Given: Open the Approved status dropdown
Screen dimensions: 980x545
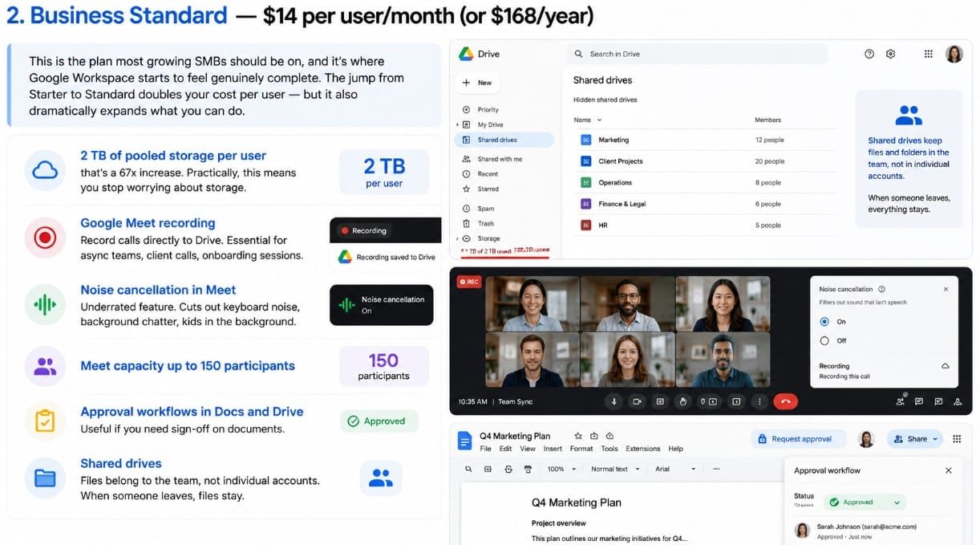Looking at the screenshot, I should [x=865, y=502].
